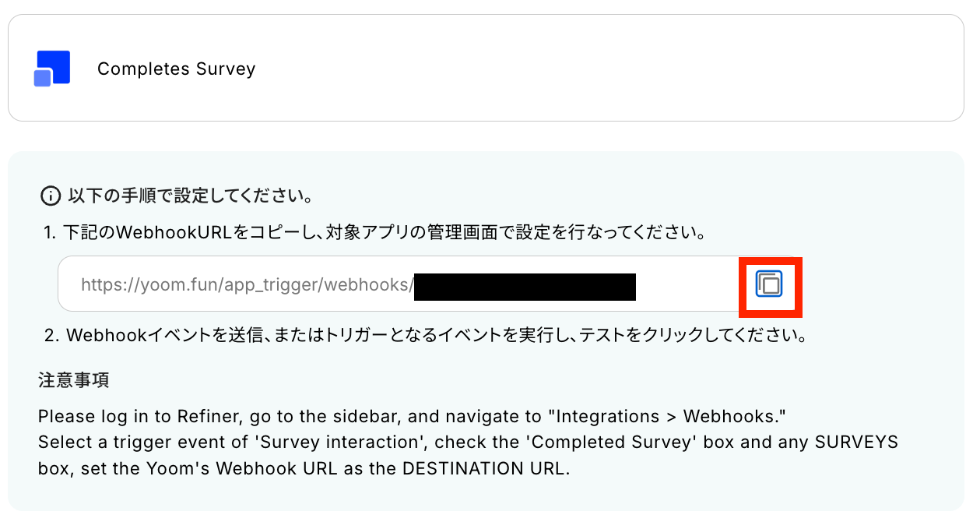Viewport: 980px width, 522px height.
Task: Click the note line mentioning "DESTINATION URL"
Action: point(304,469)
